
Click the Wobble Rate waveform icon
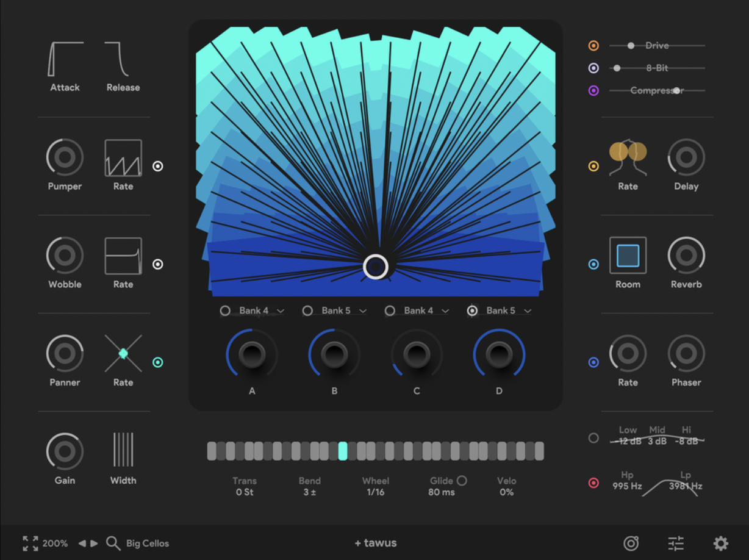(123, 256)
